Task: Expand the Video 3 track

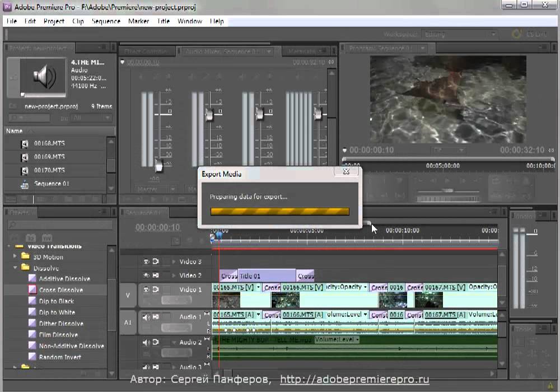Action: pos(174,262)
